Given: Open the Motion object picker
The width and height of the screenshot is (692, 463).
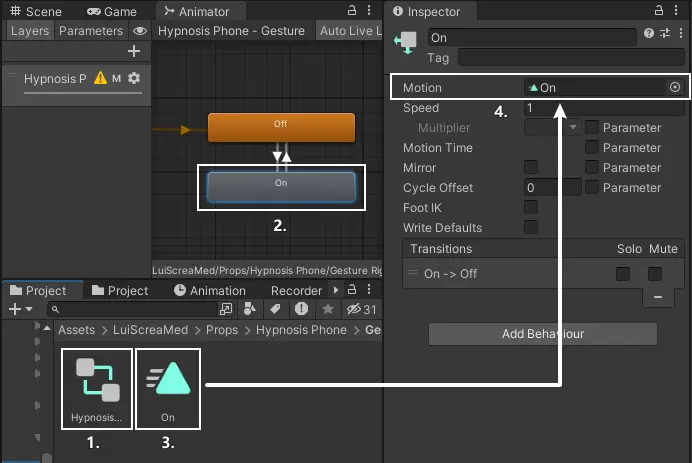Looking at the screenshot, I should coord(675,87).
